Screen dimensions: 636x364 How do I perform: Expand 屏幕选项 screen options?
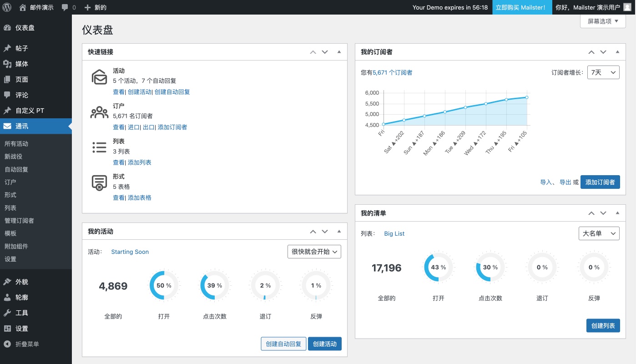tap(603, 21)
